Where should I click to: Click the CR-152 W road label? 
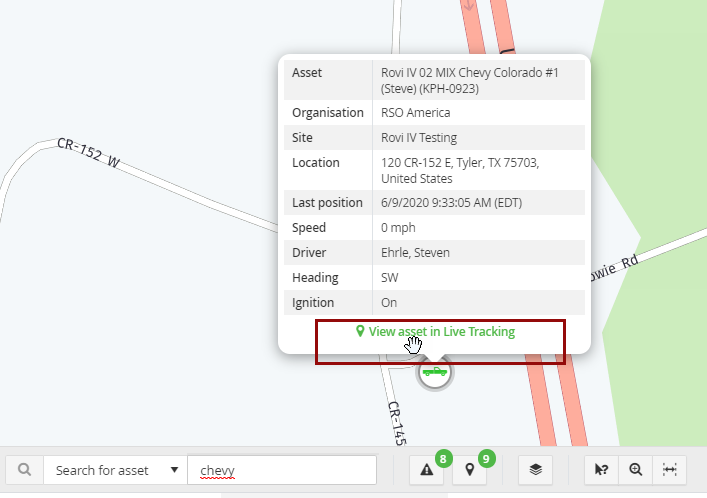[x=88, y=153]
